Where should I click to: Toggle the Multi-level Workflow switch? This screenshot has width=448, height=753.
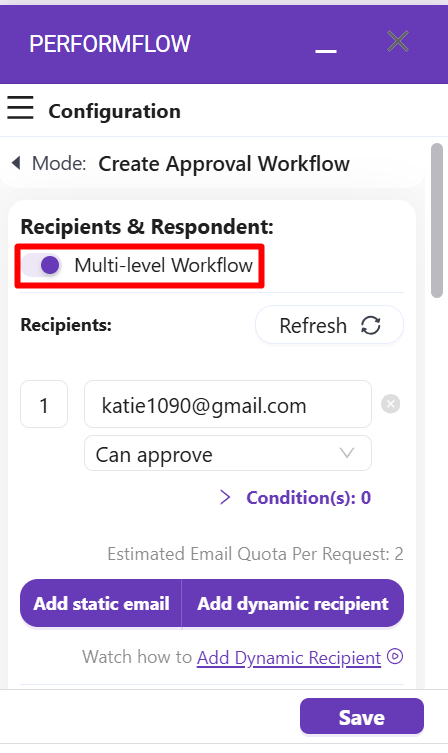[42, 265]
